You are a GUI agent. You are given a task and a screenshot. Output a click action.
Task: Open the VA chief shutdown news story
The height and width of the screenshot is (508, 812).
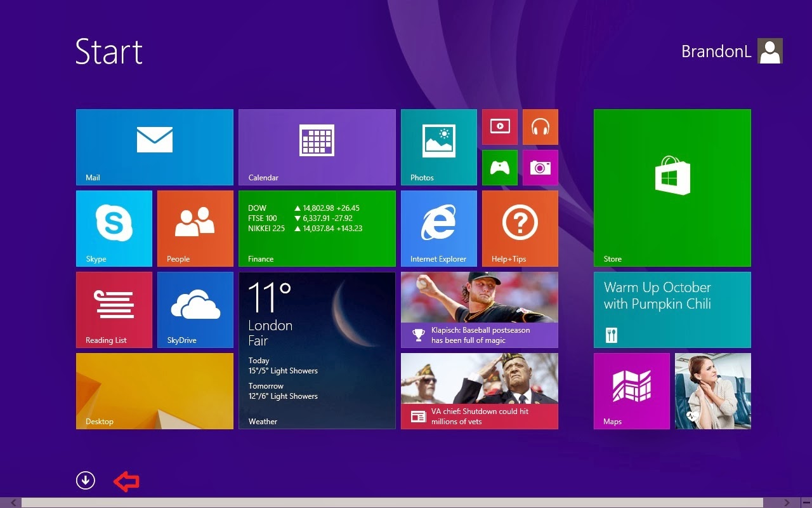[479, 391]
